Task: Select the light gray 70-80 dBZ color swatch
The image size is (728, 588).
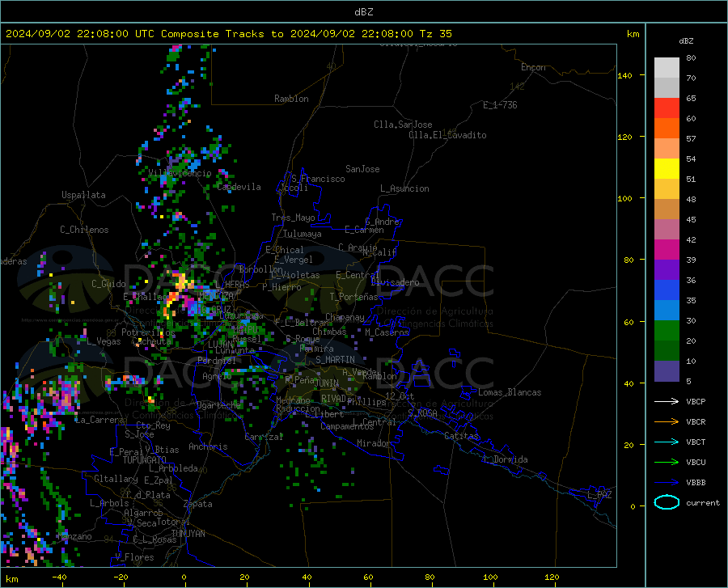Action: tap(667, 68)
